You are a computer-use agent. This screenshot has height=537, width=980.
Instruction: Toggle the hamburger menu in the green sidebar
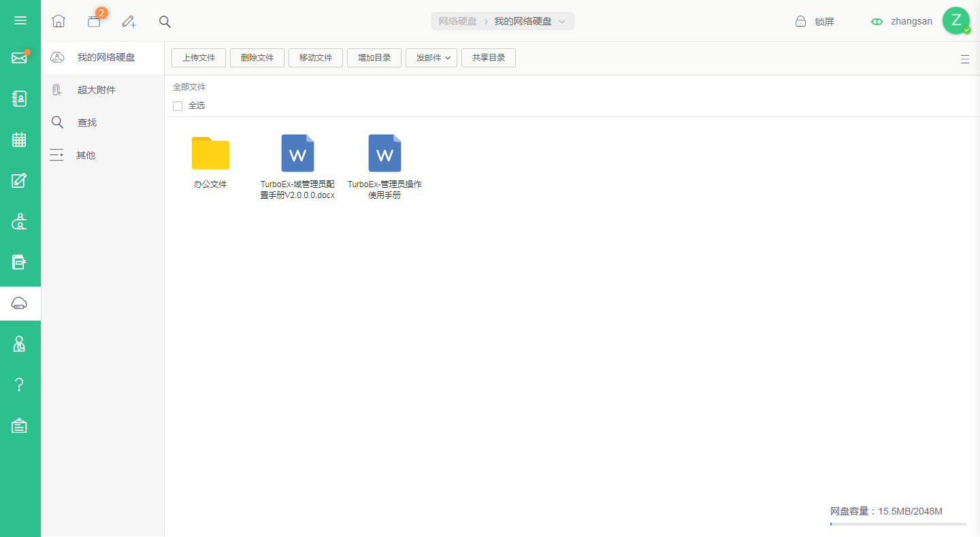click(x=20, y=20)
